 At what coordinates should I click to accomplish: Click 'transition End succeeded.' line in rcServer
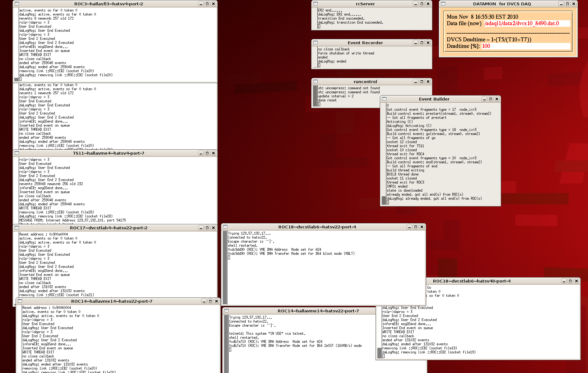tap(341, 18)
